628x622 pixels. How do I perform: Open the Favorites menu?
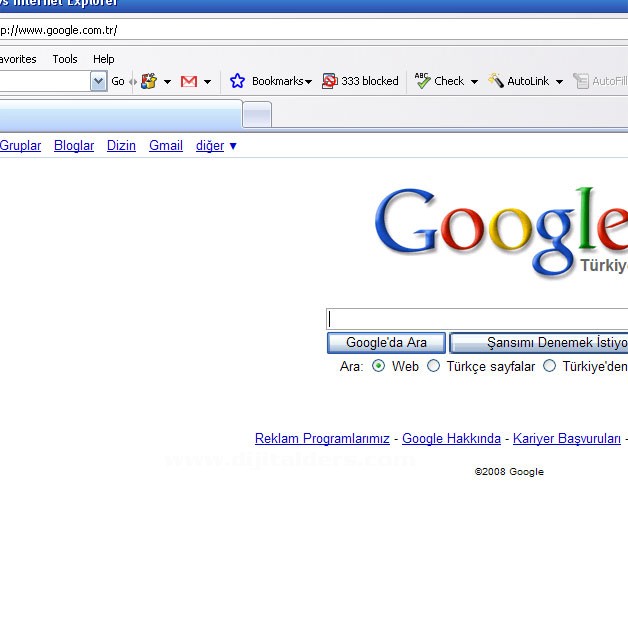coord(18,59)
